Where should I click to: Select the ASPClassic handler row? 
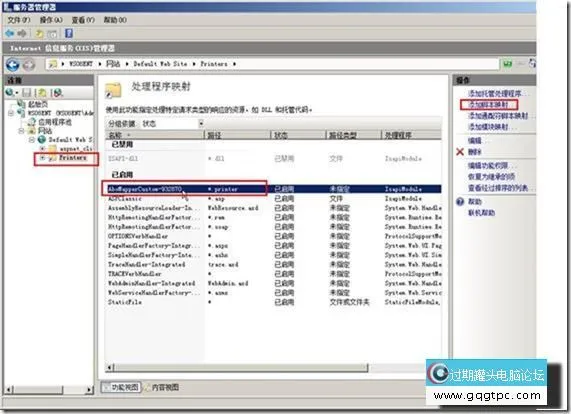pyautogui.click(x=273, y=198)
